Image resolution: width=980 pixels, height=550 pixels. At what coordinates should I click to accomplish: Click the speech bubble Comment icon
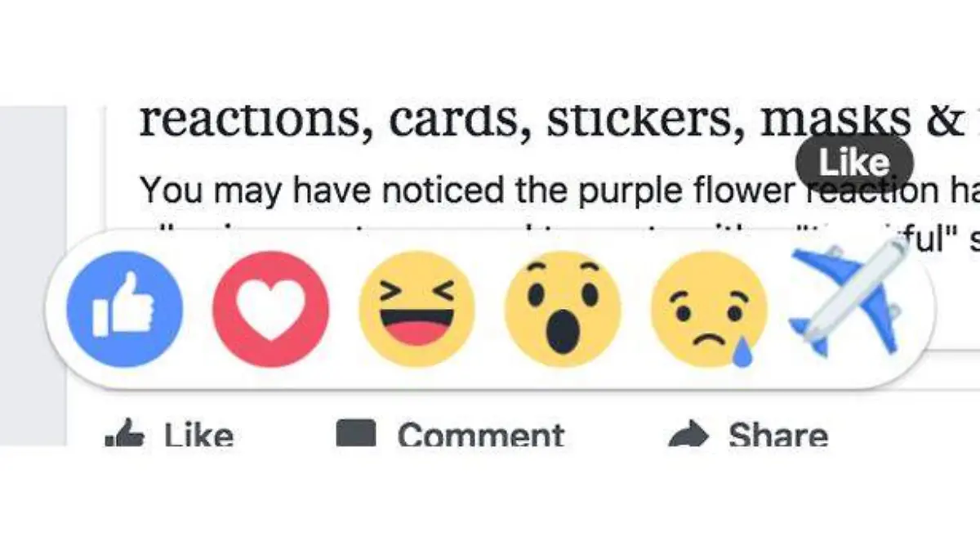(x=356, y=433)
